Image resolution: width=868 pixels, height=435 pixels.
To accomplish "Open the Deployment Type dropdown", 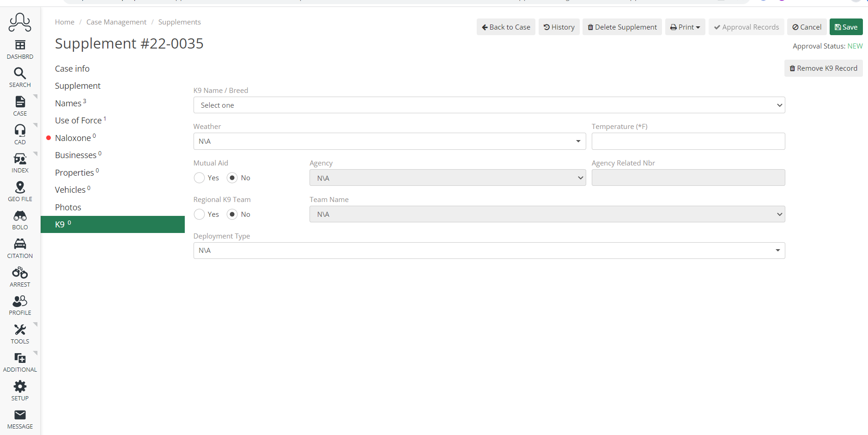I will pos(489,250).
